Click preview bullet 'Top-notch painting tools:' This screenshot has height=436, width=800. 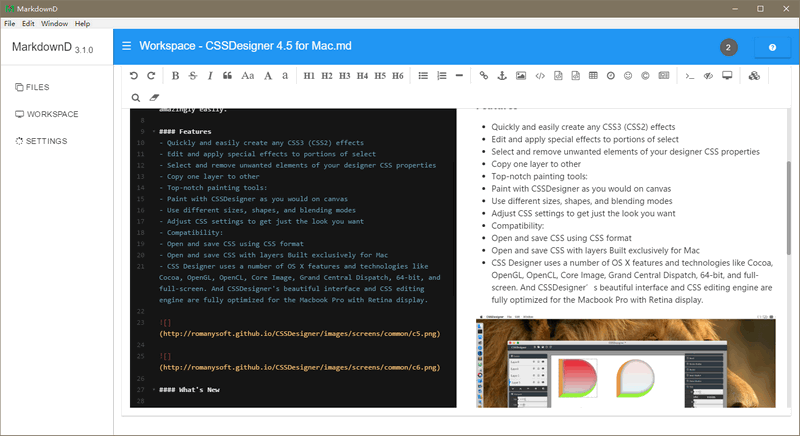pos(539,176)
